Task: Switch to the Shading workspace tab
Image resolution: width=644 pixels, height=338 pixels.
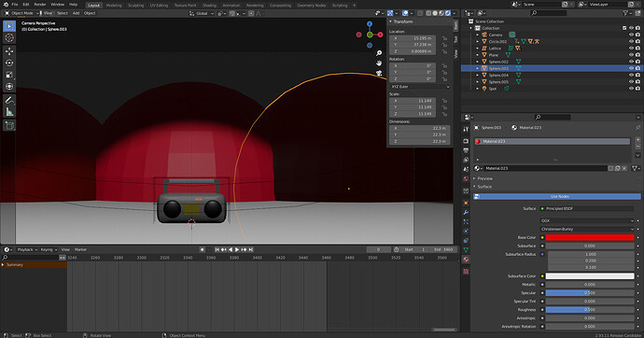Action: [x=209, y=6]
